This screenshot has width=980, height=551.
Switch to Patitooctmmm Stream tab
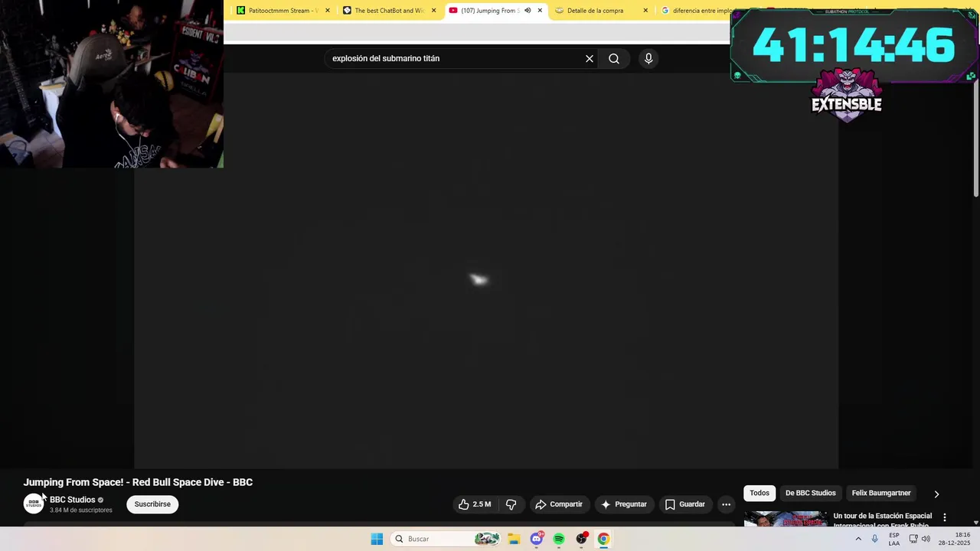click(284, 11)
